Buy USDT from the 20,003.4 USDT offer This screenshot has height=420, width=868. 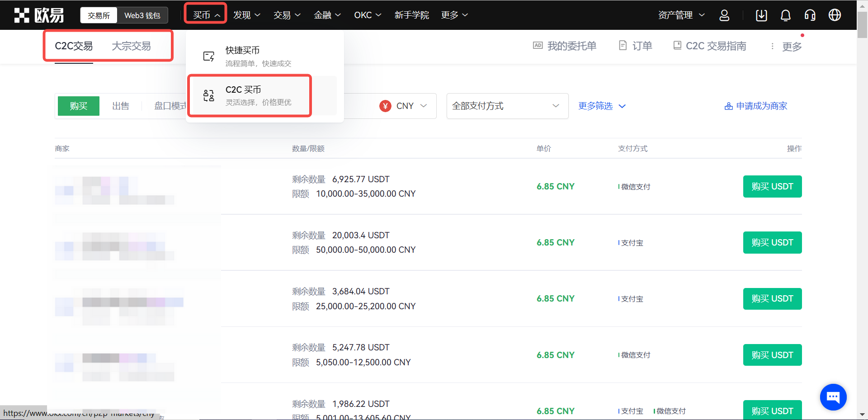(x=772, y=242)
